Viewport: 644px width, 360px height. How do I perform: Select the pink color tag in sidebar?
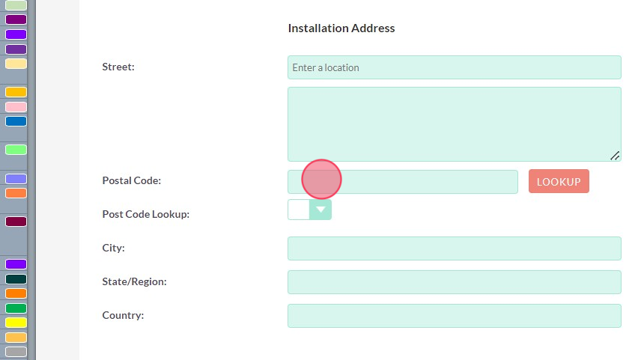(16, 107)
